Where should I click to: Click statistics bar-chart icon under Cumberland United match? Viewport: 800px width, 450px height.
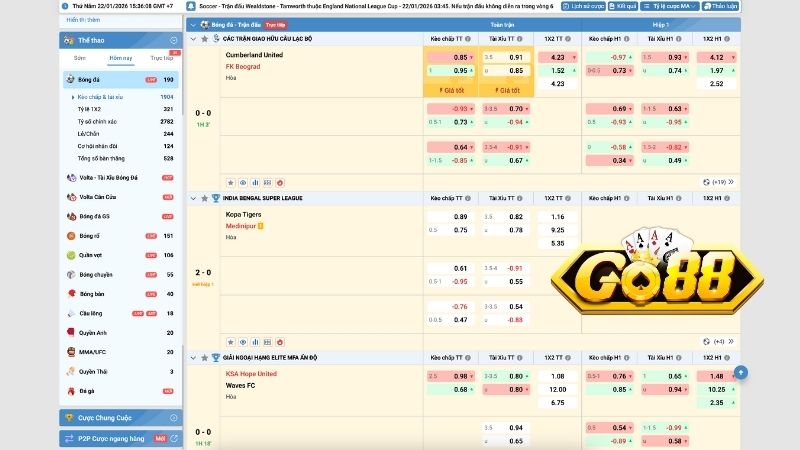coord(255,183)
